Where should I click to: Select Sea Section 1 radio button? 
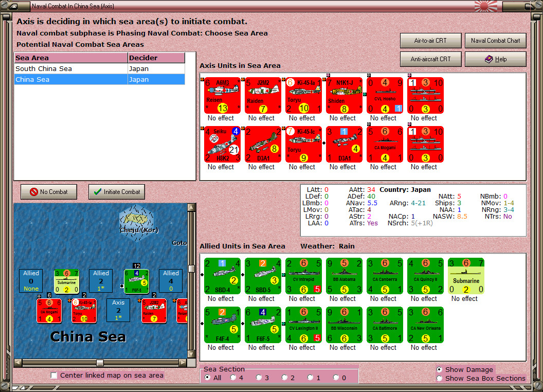[310, 378]
